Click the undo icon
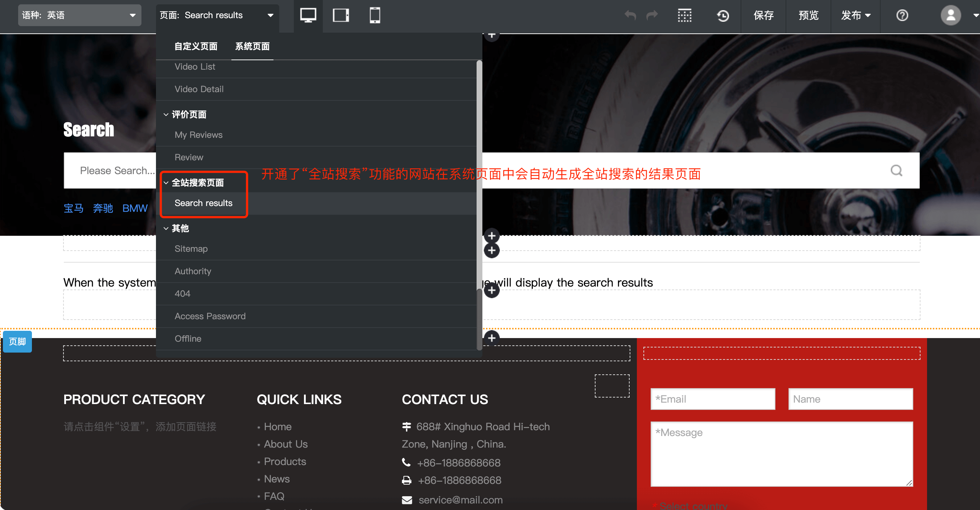 (630, 15)
